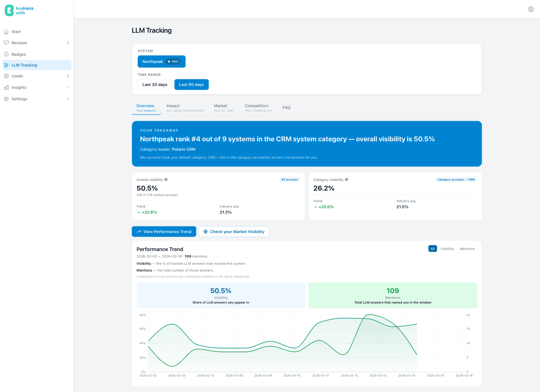Click the Category visibility 26.2% value

324,188
